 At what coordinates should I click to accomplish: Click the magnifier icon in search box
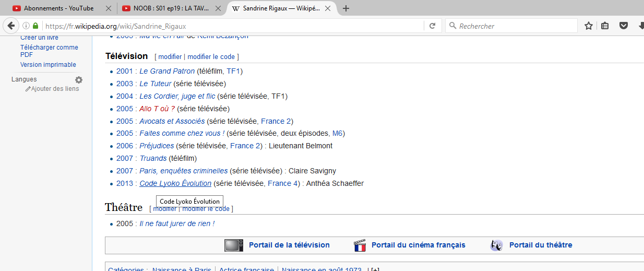pos(452,26)
